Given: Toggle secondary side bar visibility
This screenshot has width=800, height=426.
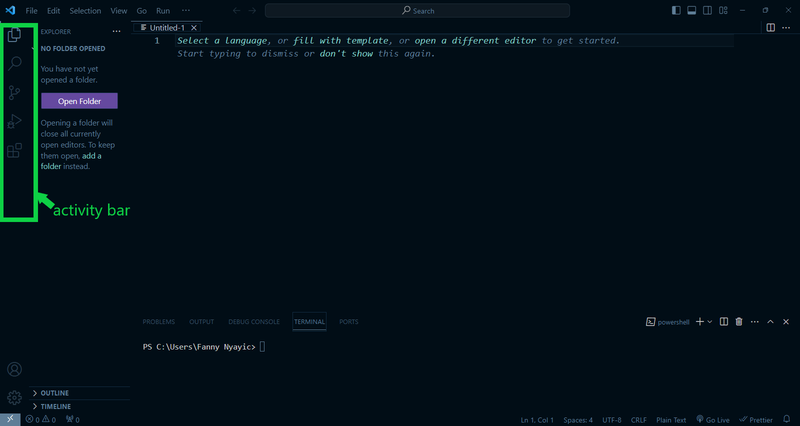Looking at the screenshot, I should click(x=707, y=11).
